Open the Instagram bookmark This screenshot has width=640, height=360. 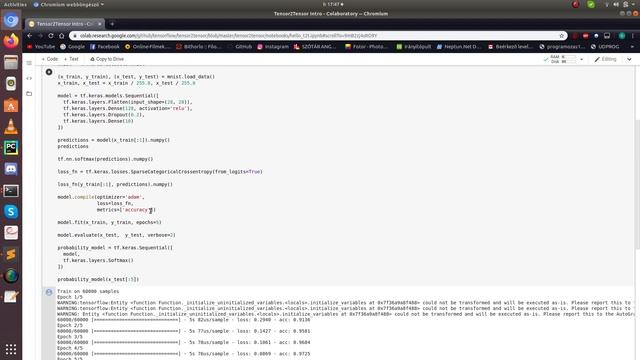point(273,47)
